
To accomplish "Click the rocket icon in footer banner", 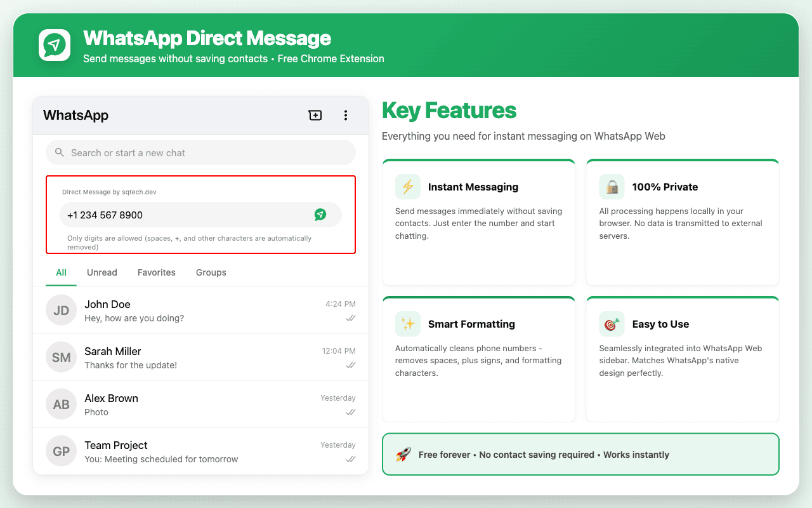I will coord(403,455).
